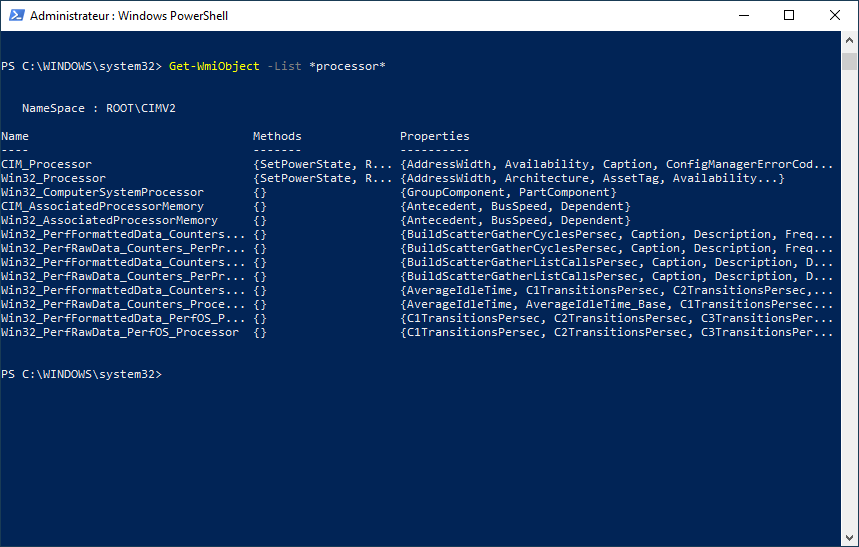Viewport: 859px width, 547px height.
Task: Click the CIM_Processor class name
Action: pyautogui.click(x=47, y=164)
